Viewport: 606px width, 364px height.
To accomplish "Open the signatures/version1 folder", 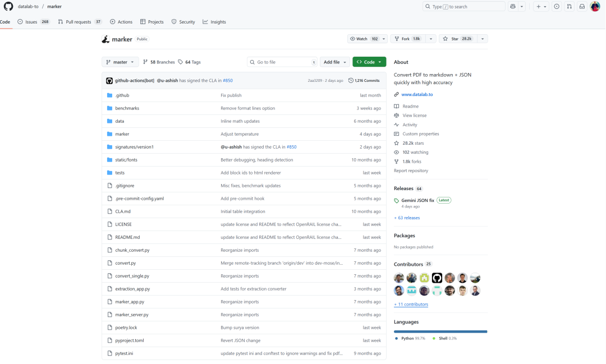I will coord(135,147).
